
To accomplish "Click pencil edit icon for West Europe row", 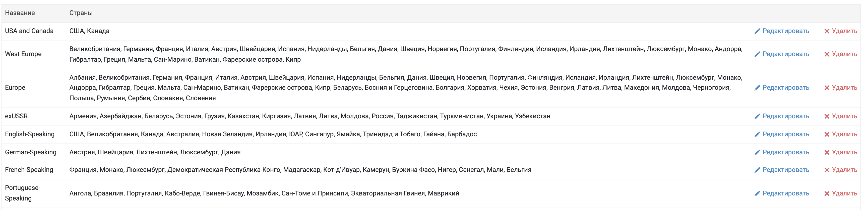I will (x=757, y=54).
